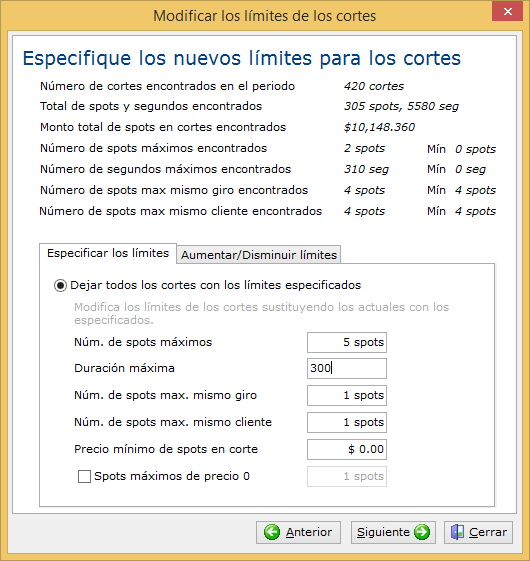Click the disabled 'Spots máximos de precio 0' field
The height and width of the screenshot is (561, 530).
347,477
